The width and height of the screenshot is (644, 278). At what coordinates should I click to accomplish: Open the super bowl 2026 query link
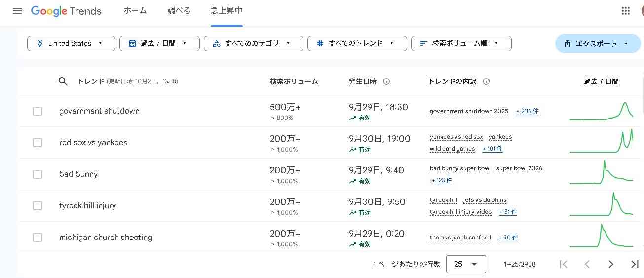[x=519, y=168]
